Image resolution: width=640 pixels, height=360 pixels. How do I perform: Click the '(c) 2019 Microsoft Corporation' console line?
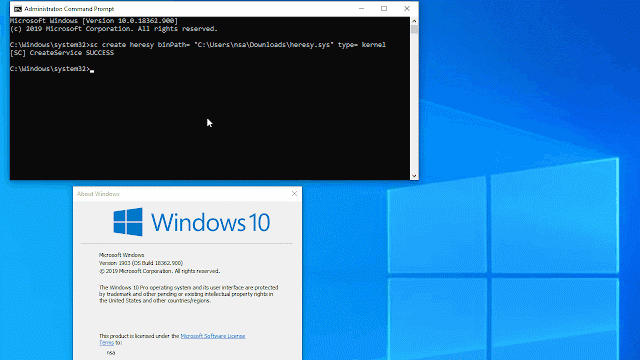pos(114,29)
